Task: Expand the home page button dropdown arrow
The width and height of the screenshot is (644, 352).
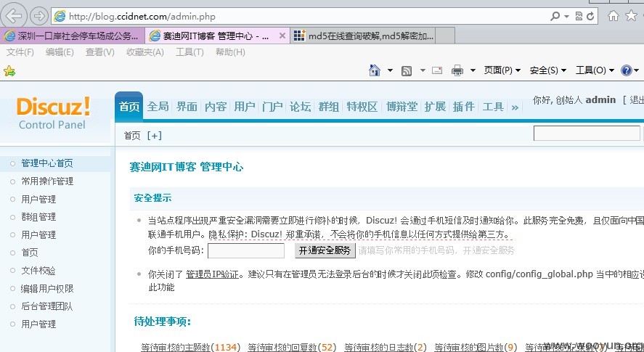Action: [390, 70]
